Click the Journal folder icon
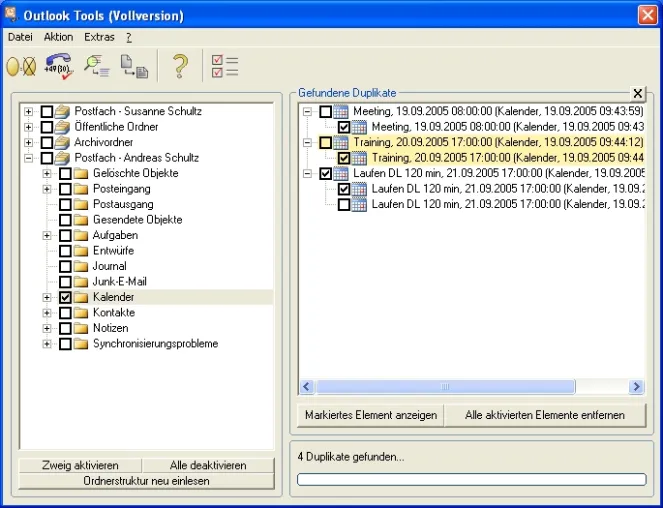The image size is (663, 508). pyautogui.click(x=80, y=266)
